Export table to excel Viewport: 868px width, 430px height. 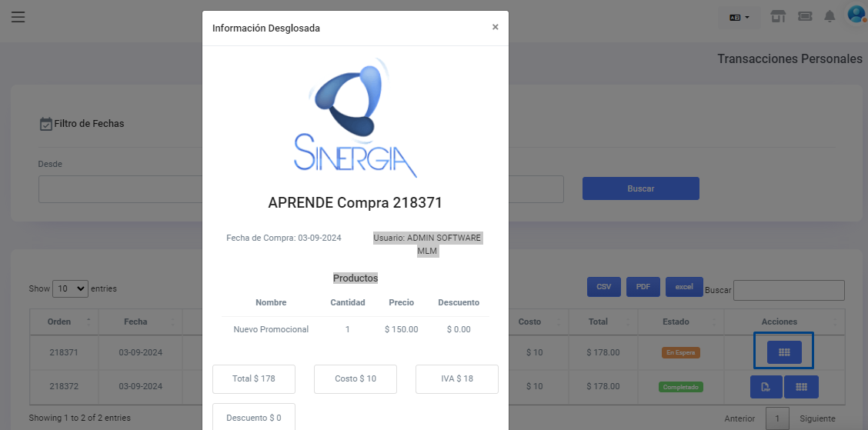[684, 287]
